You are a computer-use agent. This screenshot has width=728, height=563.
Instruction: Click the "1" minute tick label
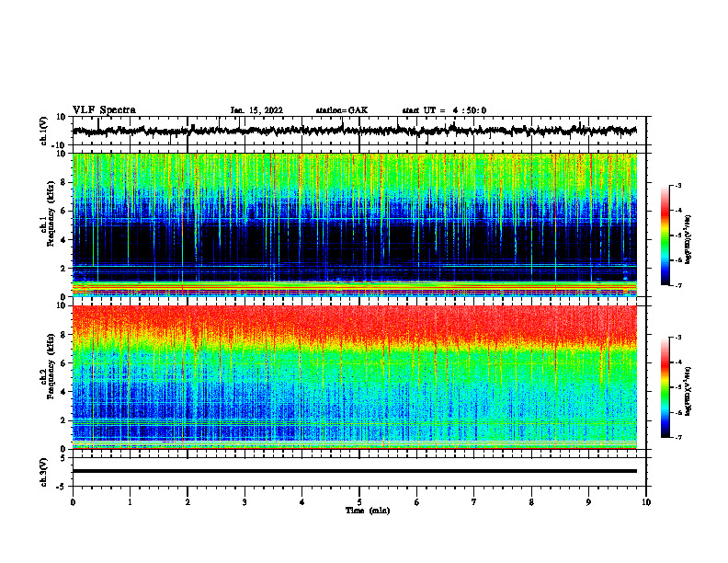coord(130,502)
